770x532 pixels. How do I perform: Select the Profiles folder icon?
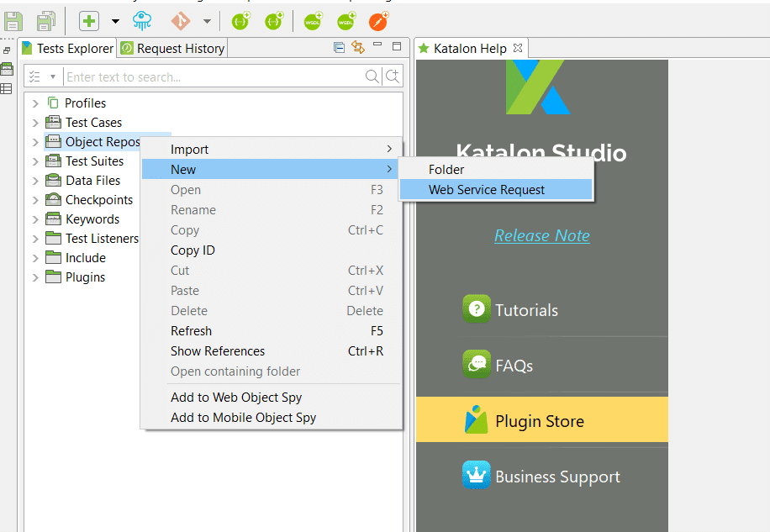click(53, 103)
